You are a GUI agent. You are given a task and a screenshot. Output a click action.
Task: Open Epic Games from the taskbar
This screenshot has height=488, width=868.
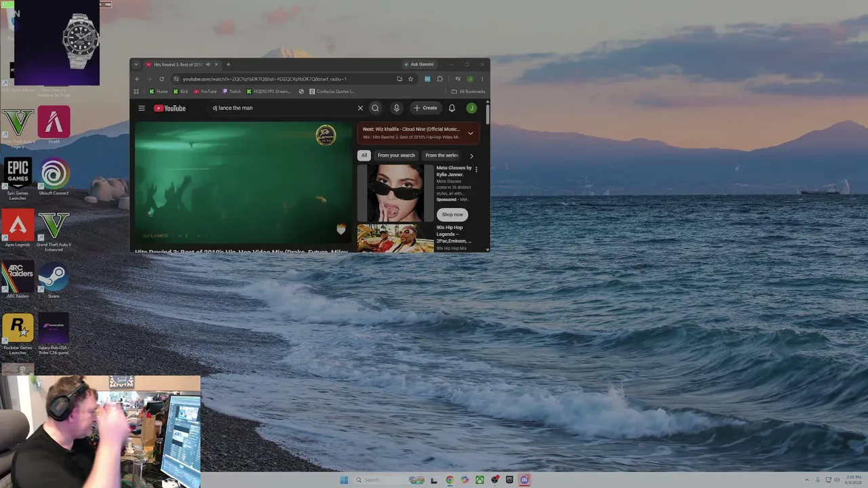(509, 480)
